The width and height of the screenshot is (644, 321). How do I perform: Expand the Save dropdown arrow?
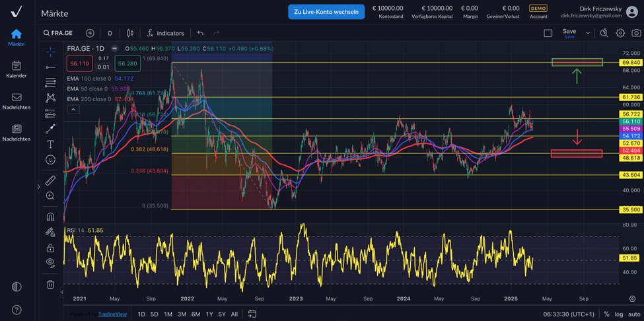(588, 33)
